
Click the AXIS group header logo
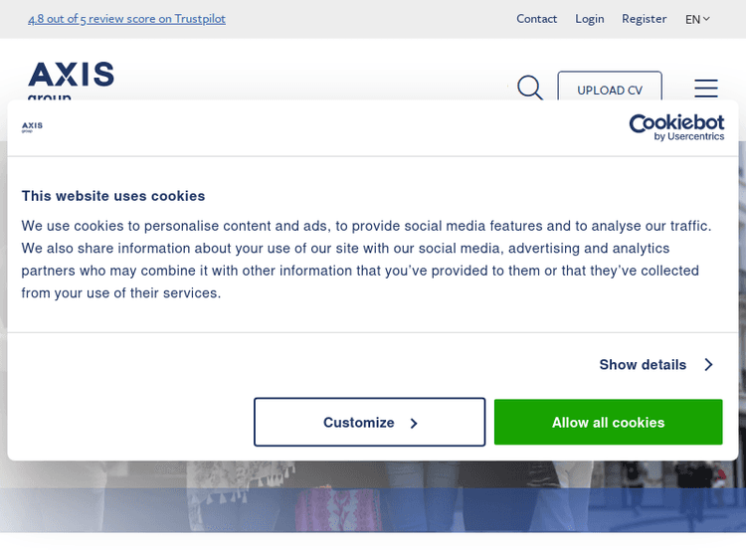(x=71, y=78)
